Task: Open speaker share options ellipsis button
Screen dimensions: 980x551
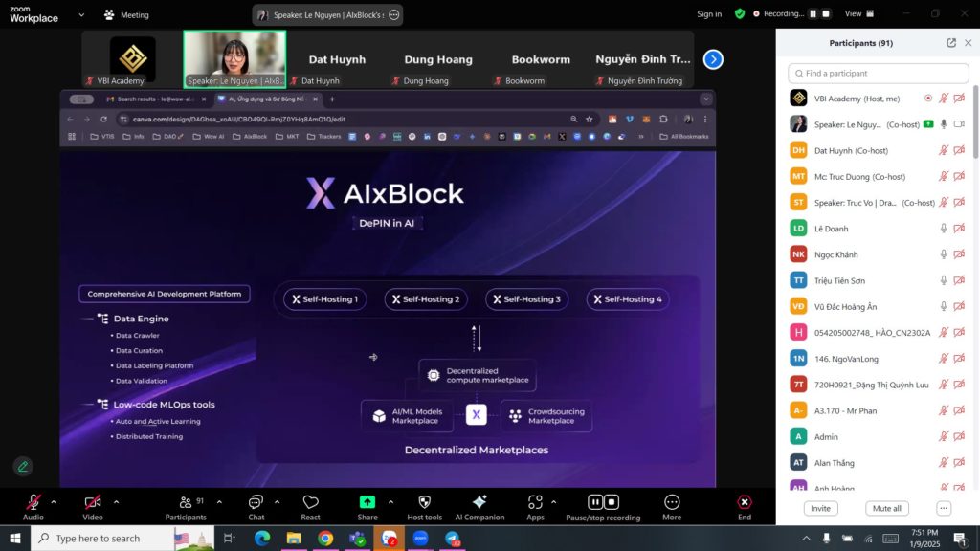Action: 393,14
